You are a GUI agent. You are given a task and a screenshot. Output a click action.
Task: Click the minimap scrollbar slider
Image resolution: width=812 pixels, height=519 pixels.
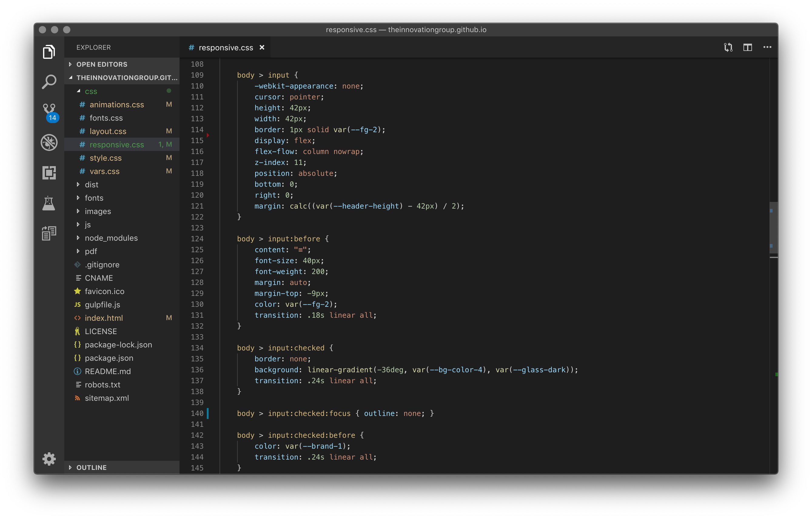pos(773,228)
